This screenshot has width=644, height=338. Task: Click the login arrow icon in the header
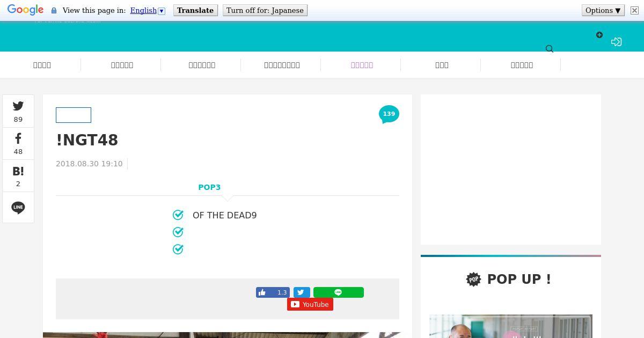pos(616,41)
